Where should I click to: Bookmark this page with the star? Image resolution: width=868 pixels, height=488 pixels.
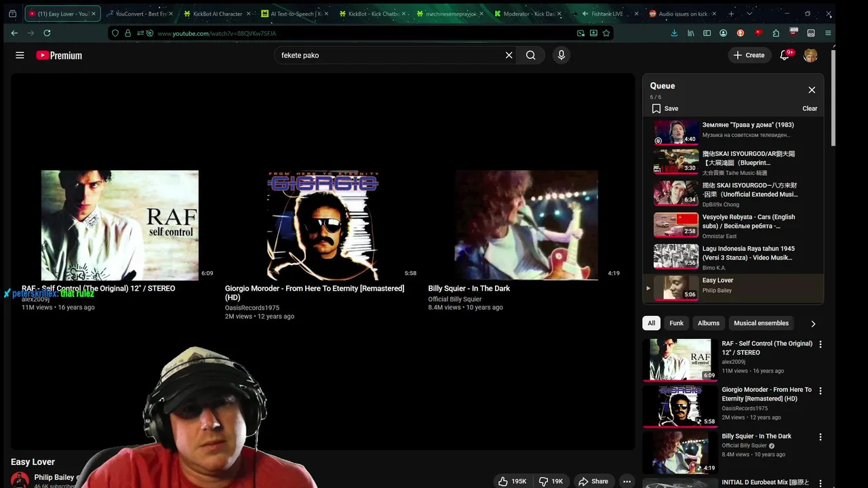606,33
